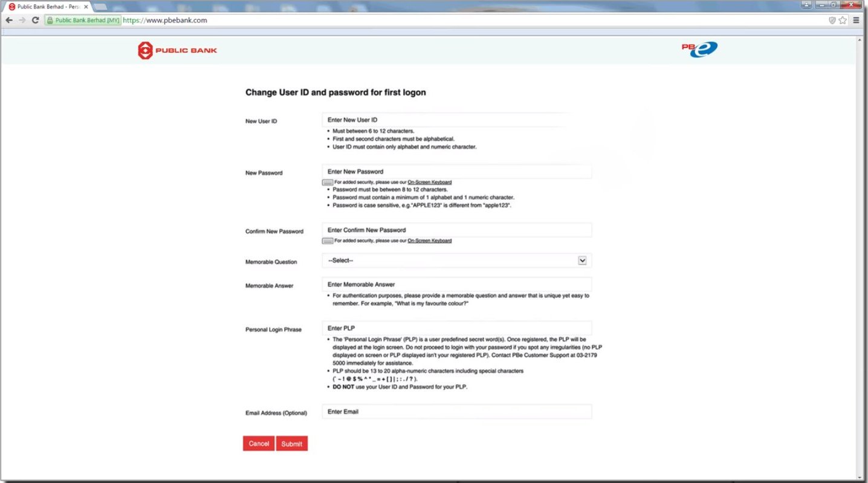868x483 pixels.
Task: Open the Chrome menu hamburger icon
Action: click(856, 20)
